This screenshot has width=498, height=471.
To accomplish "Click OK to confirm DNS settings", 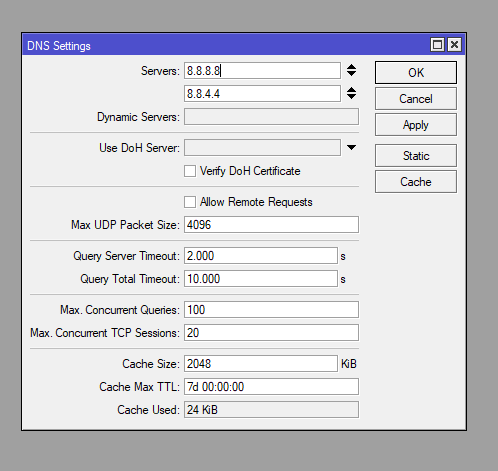I will tap(416, 72).
